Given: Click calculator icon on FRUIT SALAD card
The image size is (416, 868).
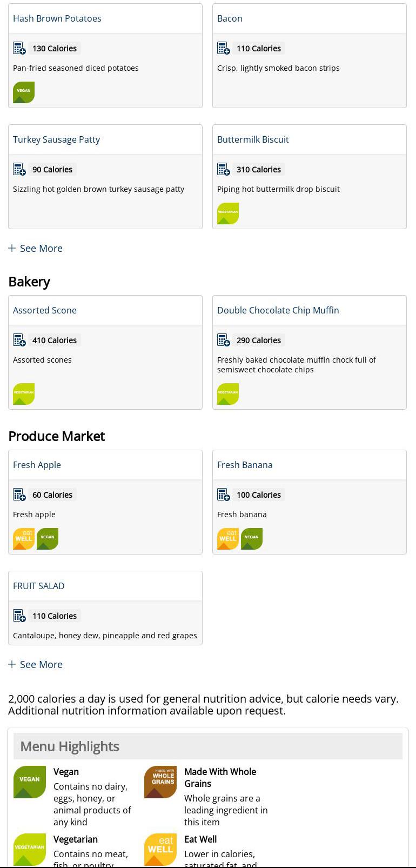Looking at the screenshot, I should click(x=19, y=616).
